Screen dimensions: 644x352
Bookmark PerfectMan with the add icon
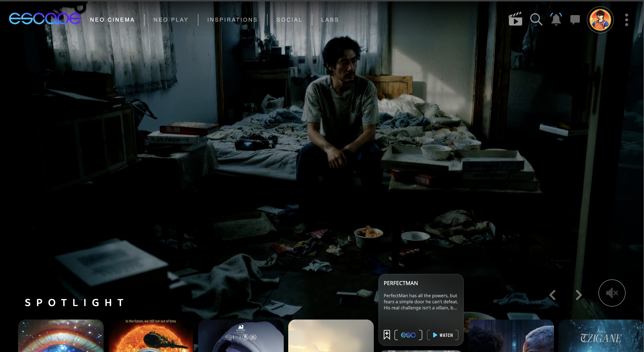tap(386, 335)
